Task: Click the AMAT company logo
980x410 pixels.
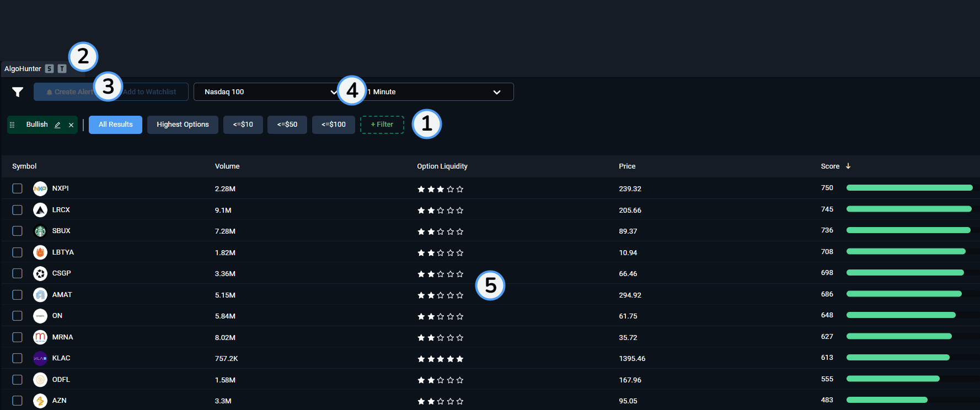Action: [40, 295]
